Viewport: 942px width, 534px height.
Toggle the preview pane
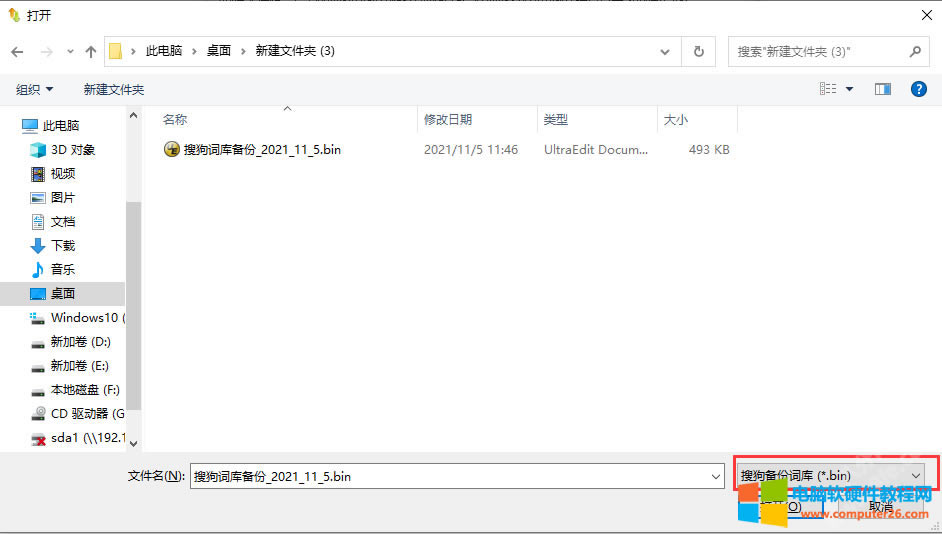[x=883, y=89]
